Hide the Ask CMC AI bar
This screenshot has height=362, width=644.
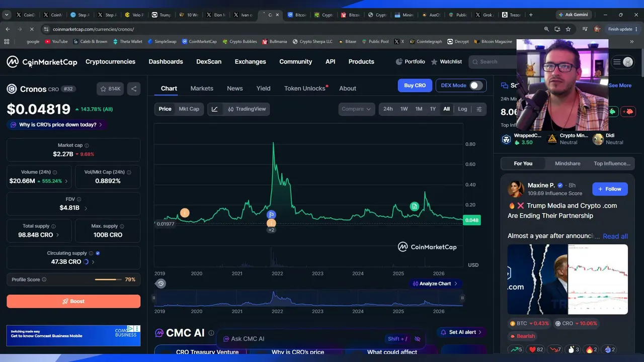pyautogui.click(x=417, y=339)
